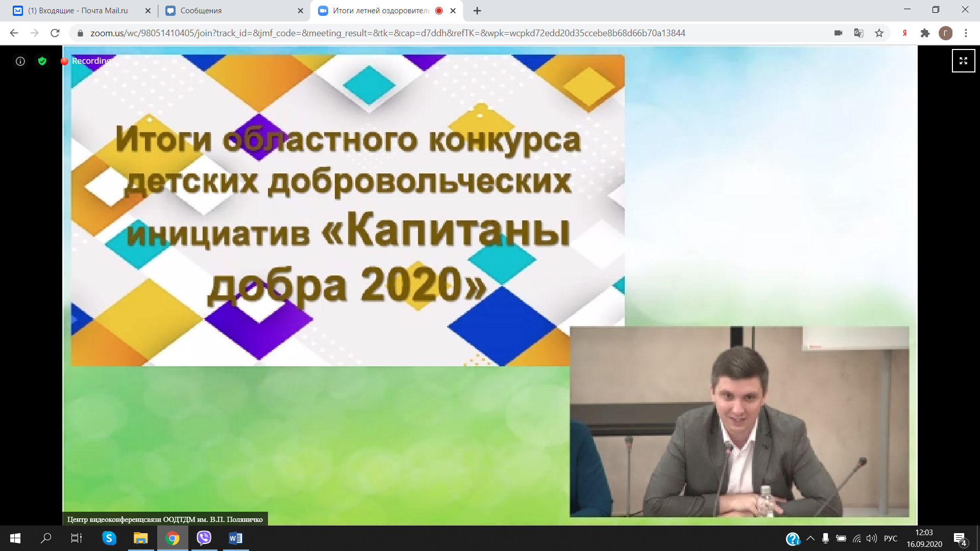This screenshot has height=551, width=980.
Task: Open File Explorer from the taskbar
Action: (x=140, y=538)
